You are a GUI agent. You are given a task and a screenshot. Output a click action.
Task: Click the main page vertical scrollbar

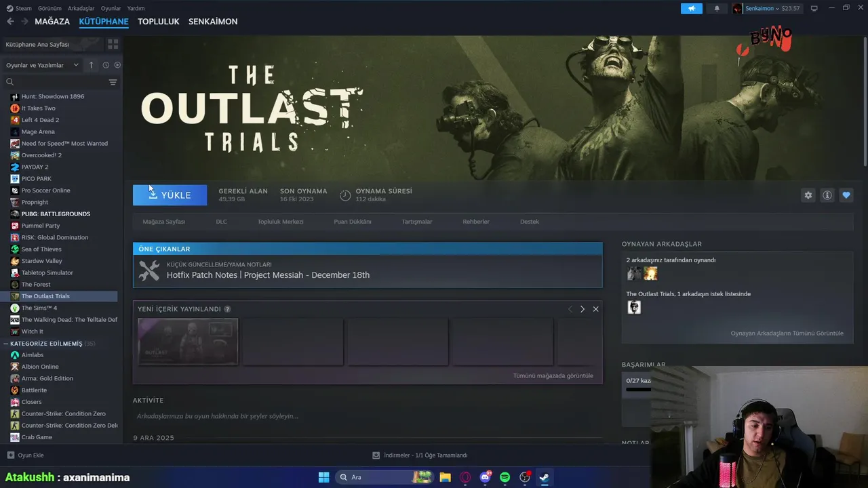tap(865, 102)
